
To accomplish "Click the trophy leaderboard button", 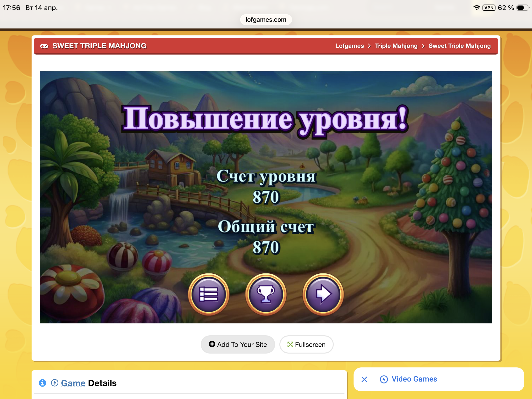I will click(x=266, y=294).
